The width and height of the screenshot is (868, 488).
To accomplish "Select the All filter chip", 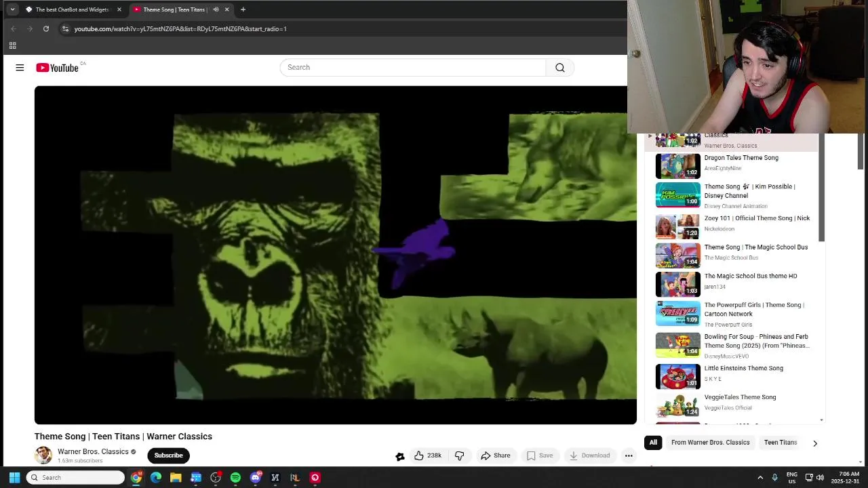I will [653, 443].
